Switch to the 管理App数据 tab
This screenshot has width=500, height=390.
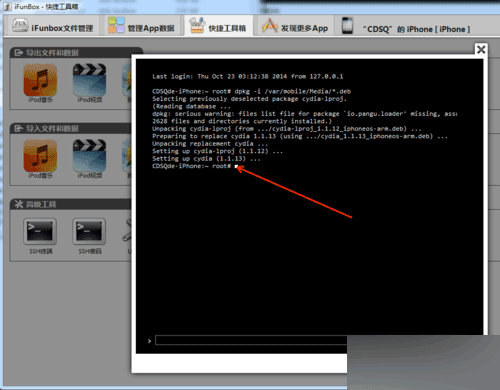(x=142, y=26)
